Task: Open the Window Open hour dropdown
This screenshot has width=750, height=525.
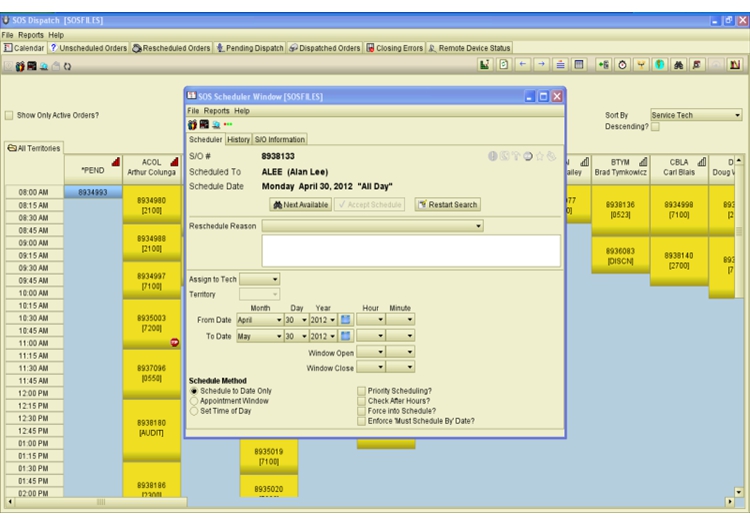Action: (x=371, y=352)
